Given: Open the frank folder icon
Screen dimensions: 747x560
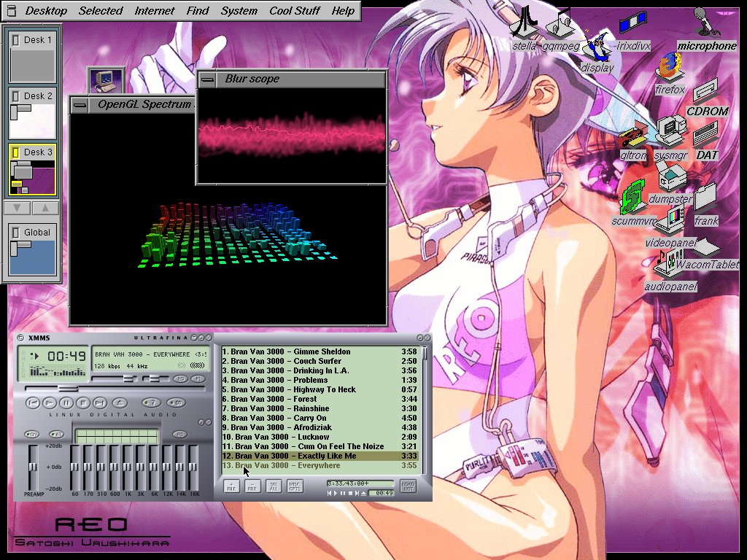Looking at the screenshot, I should pyautogui.click(x=706, y=206).
